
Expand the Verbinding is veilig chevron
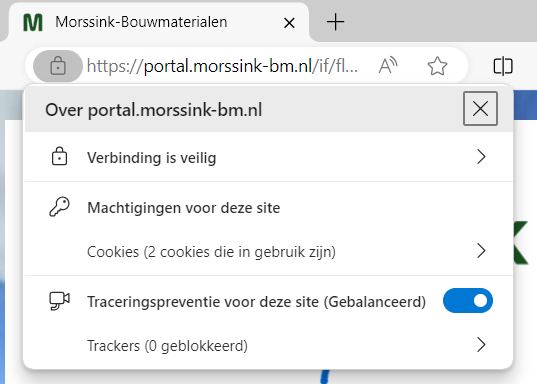[481, 157]
